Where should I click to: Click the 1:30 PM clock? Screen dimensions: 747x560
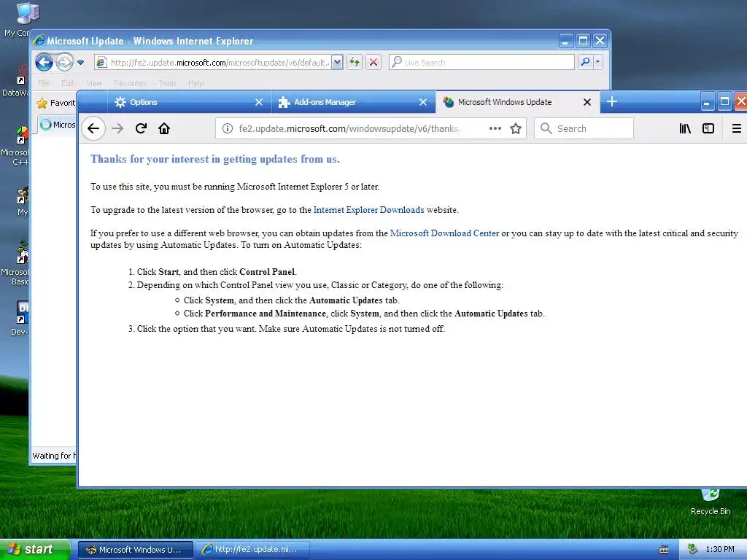(720, 550)
